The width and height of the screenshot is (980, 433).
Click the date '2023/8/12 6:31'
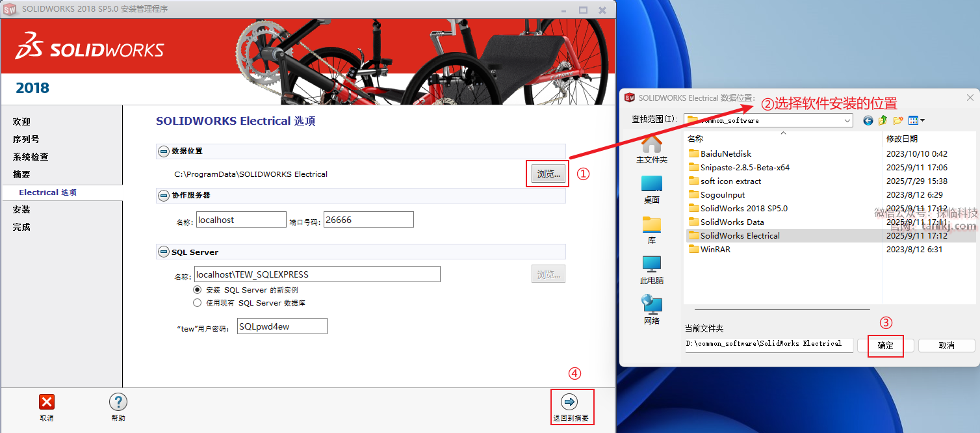[x=914, y=249]
